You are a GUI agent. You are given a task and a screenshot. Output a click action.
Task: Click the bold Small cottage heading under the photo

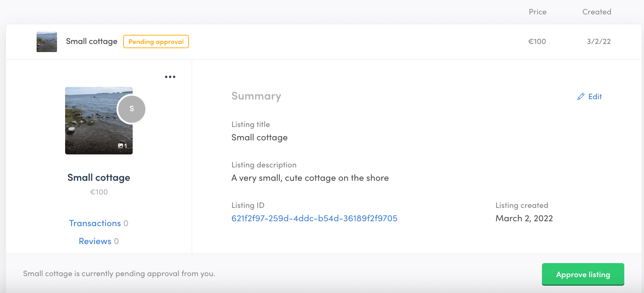99,178
